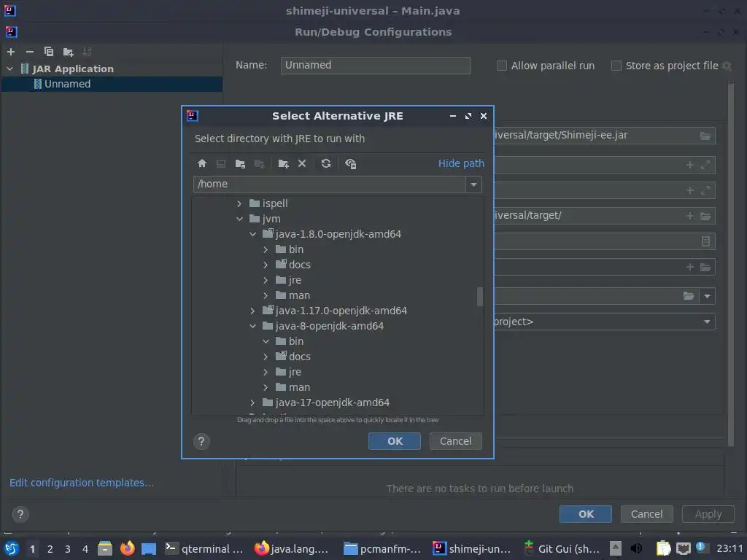747x560 pixels.
Task: Click the Name field containing Unnamed
Action: [x=376, y=65]
